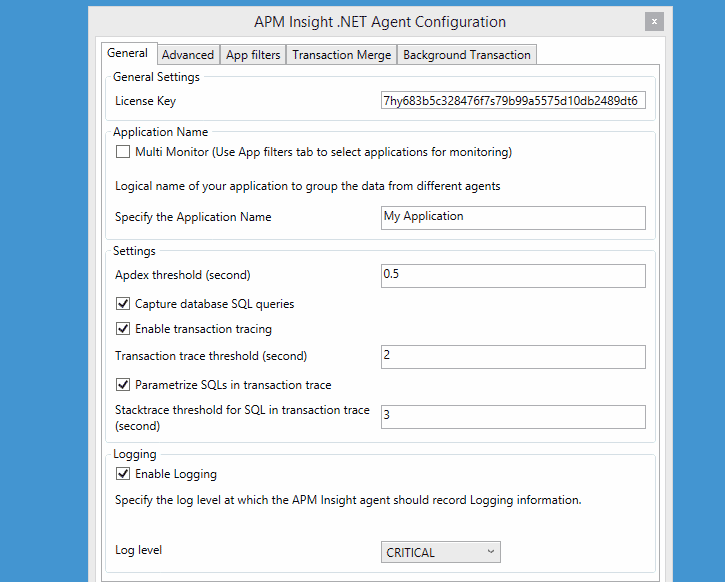Screen dimensions: 725x582
Task: Turn off the Enable Logging checkbox
Action: pyautogui.click(x=123, y=474)
